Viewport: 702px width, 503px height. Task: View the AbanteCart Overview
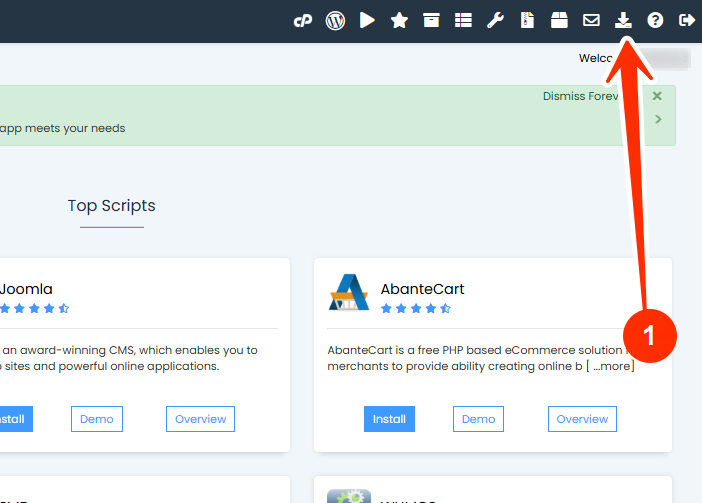click(x=582, y=419)
